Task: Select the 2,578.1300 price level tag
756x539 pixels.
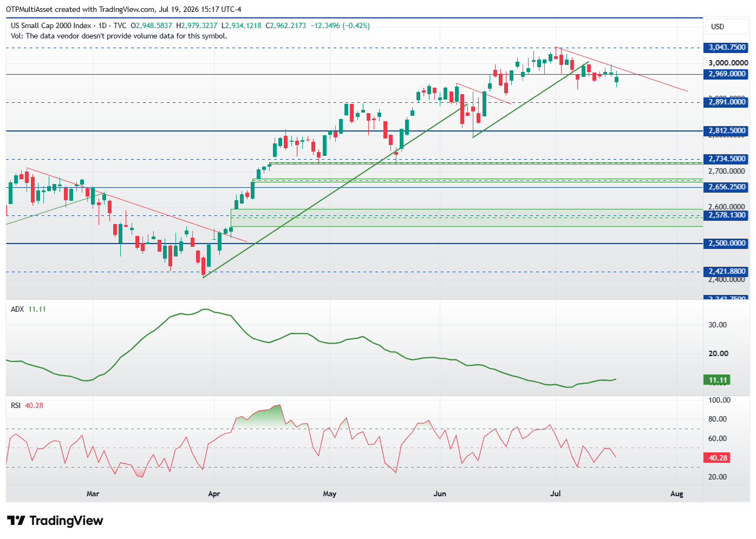Action: (x=726, y=215)
